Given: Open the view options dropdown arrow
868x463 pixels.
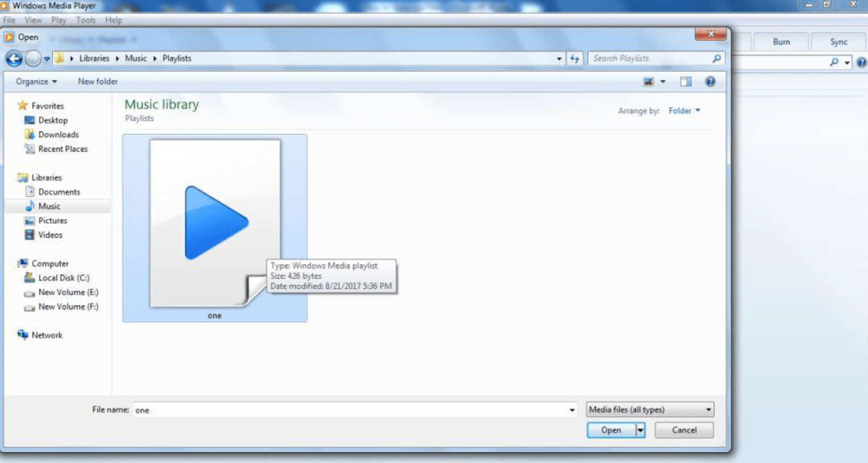Looking at the screenshot, I should (663, 82).
